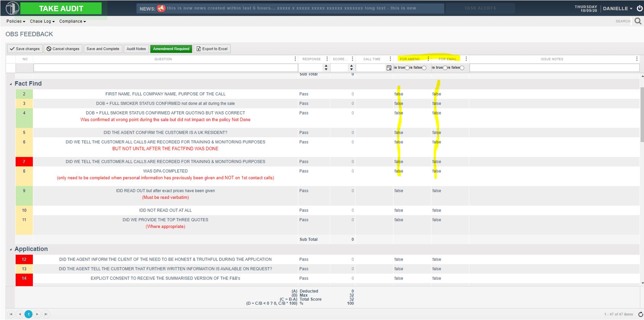Open the Question column options menu
This screenshot has width=644, height=320.
click(295, 59)
